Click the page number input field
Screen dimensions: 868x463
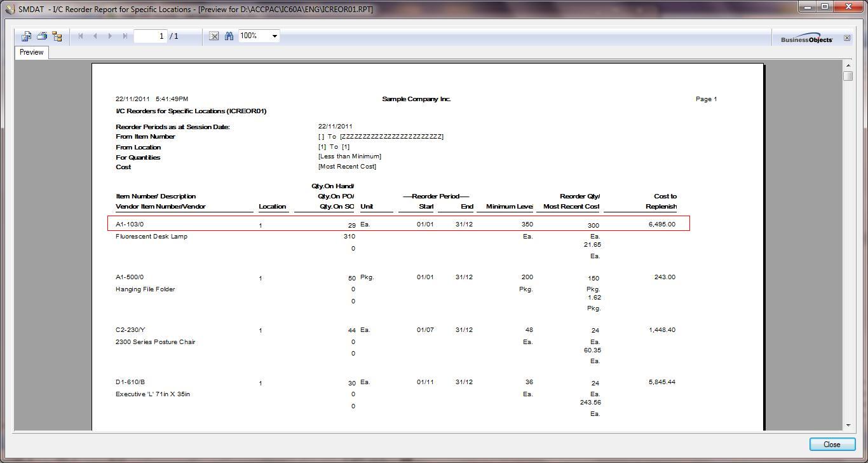point(151,36)
